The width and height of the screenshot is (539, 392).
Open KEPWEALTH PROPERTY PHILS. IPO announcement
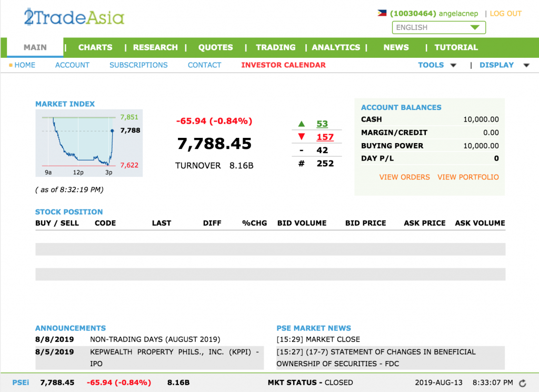(x=175, y=358)
